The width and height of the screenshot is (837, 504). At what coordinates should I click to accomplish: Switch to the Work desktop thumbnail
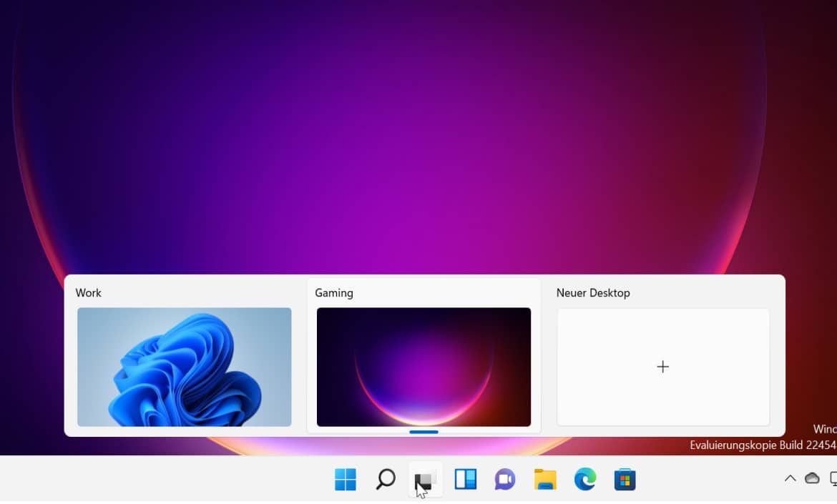(185, 367)
